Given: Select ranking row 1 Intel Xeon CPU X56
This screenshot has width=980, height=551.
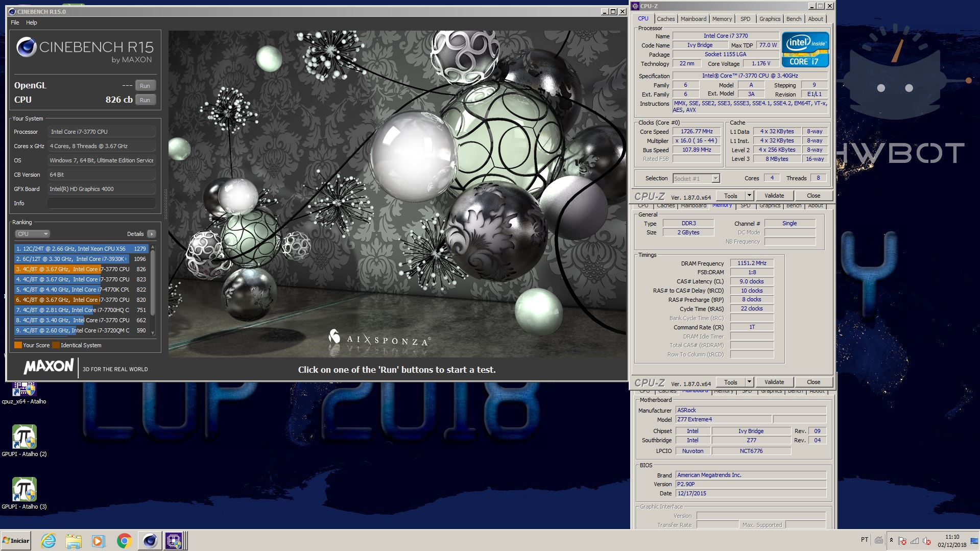Looking at the screenshot, I should coord(81,249).
